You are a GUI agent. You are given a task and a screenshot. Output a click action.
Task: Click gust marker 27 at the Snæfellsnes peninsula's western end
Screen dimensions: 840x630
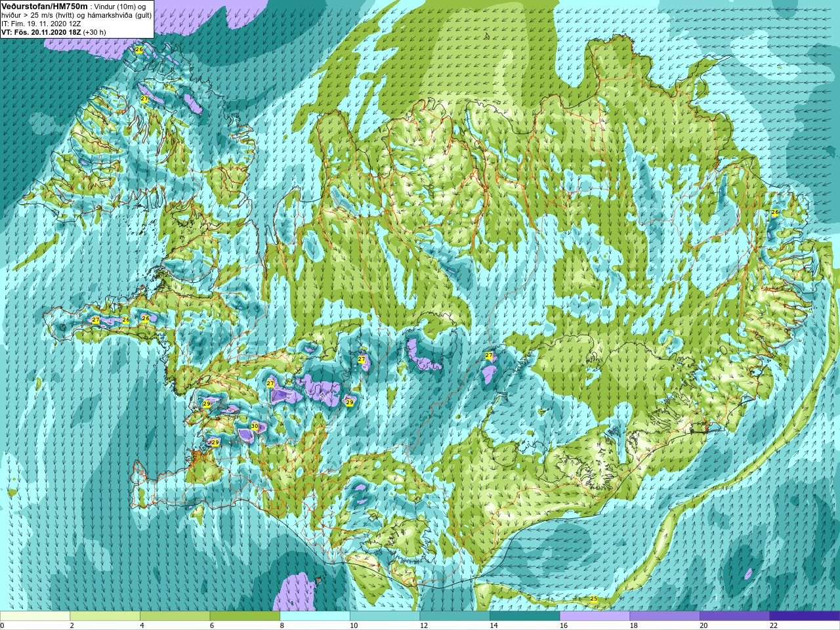tap(96, 320)
